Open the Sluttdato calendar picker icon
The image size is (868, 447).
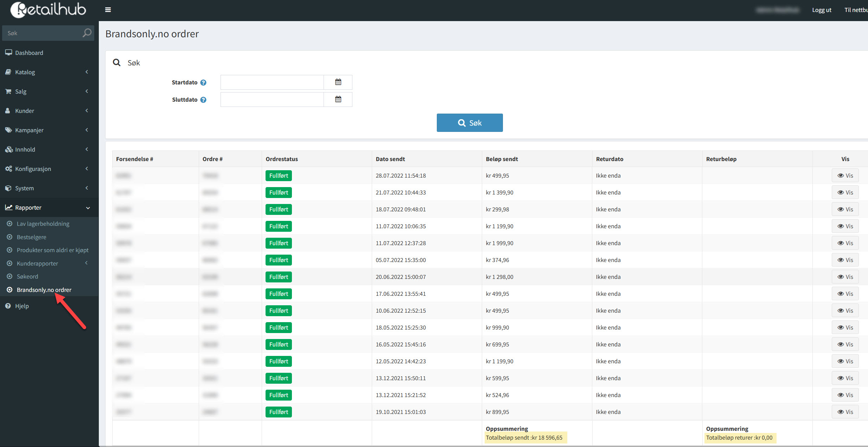[x=338, y=100]
